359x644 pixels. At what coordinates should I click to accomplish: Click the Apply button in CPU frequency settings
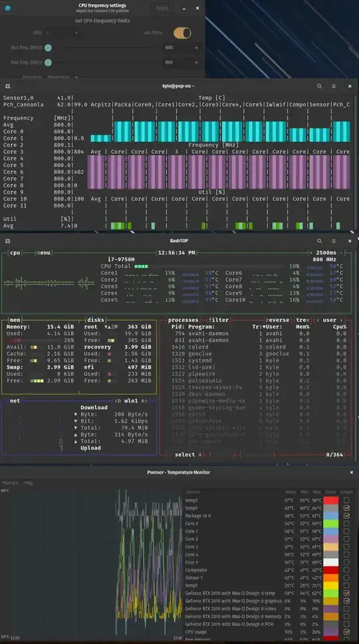coord(162,8)
